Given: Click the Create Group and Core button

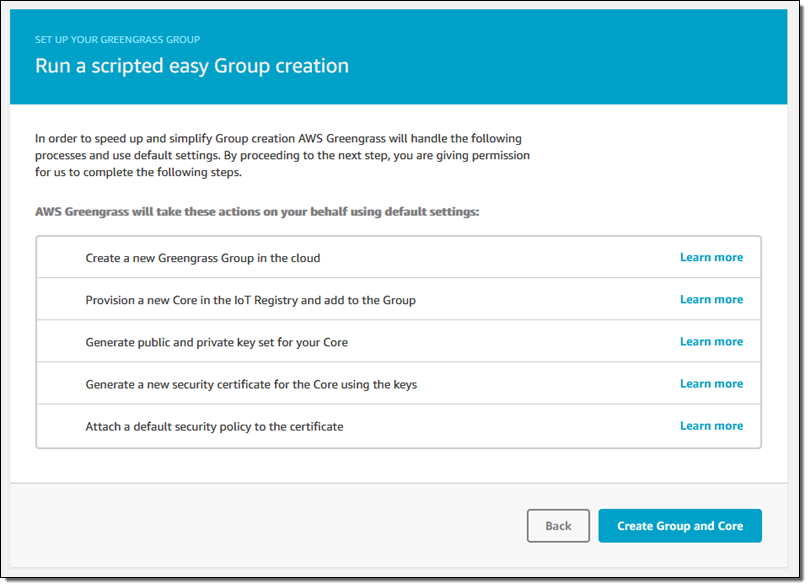Looking at the screenshot, I should pos(679,526).
